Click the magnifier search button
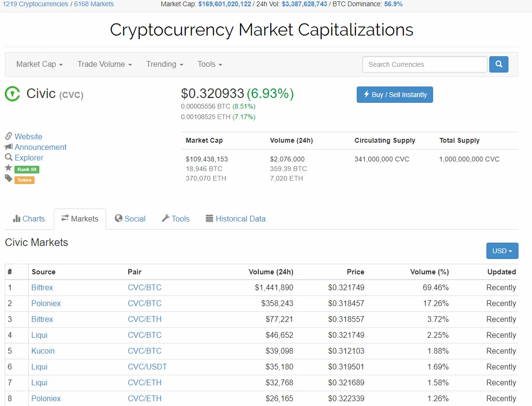 499,64
